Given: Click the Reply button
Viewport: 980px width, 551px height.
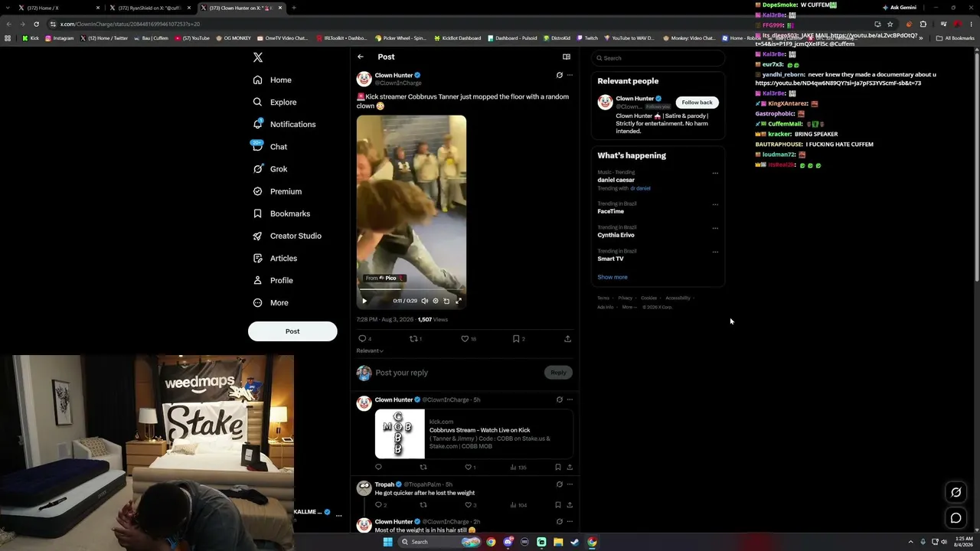Looking at the screenshot, I should tap(558, 373).
